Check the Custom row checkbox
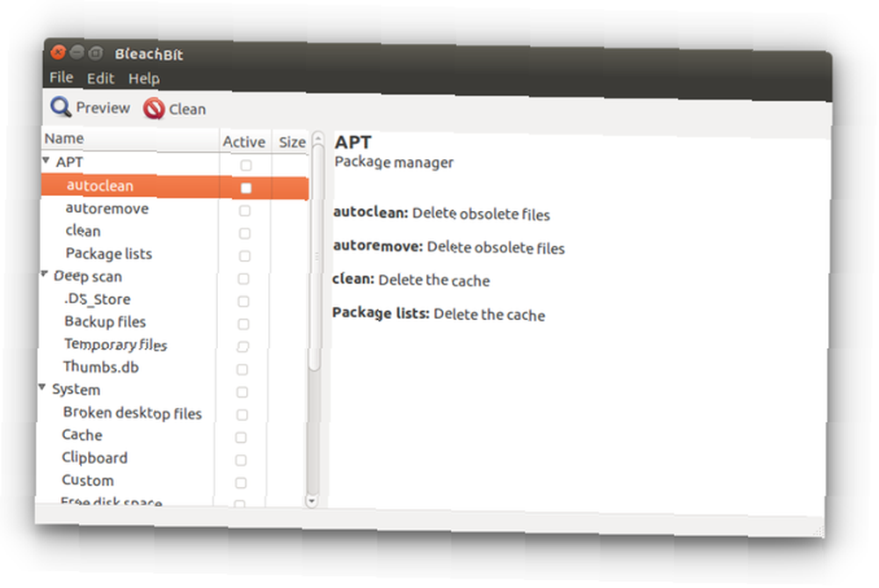Image resolution: width=879 pixels, height=588 pixels. pyautogui.click(x=241, y=483)
